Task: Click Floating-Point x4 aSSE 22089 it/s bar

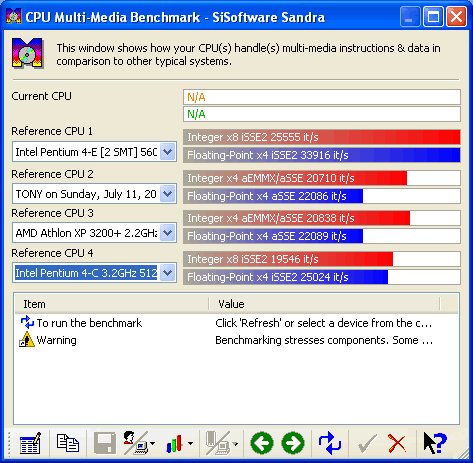Action: tap(322, 236)
